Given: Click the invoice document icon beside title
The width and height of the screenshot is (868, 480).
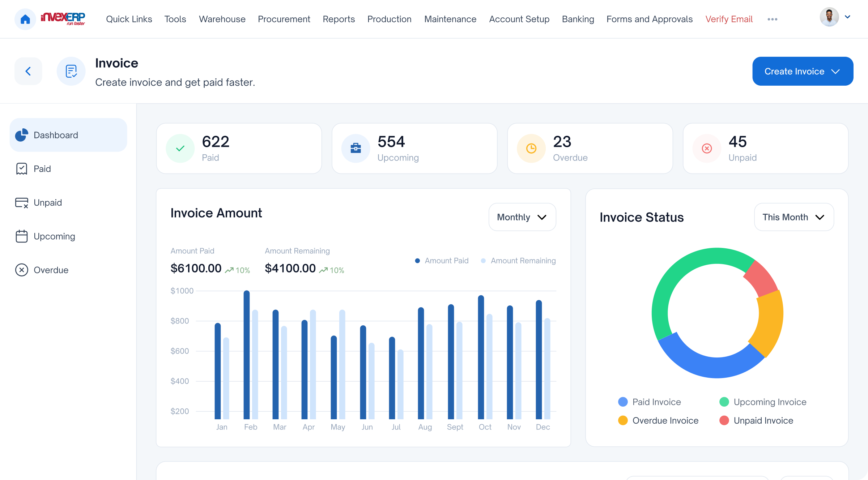Looking at the screenshot, I should coord(71,71).
